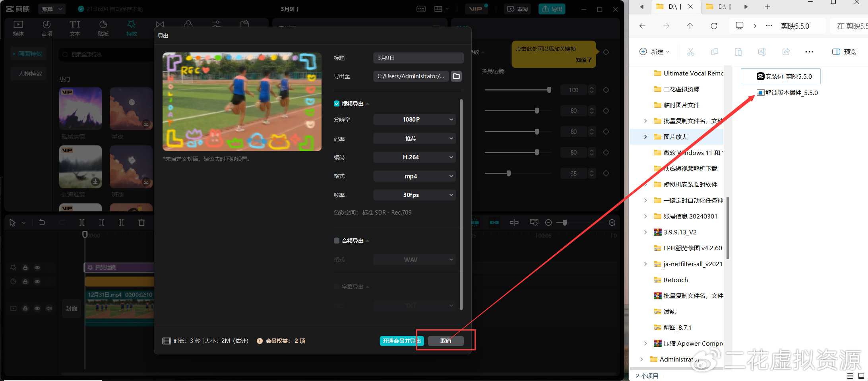Switch to the 文本 tab
868x381 pixels.
(x=75, y=29)
